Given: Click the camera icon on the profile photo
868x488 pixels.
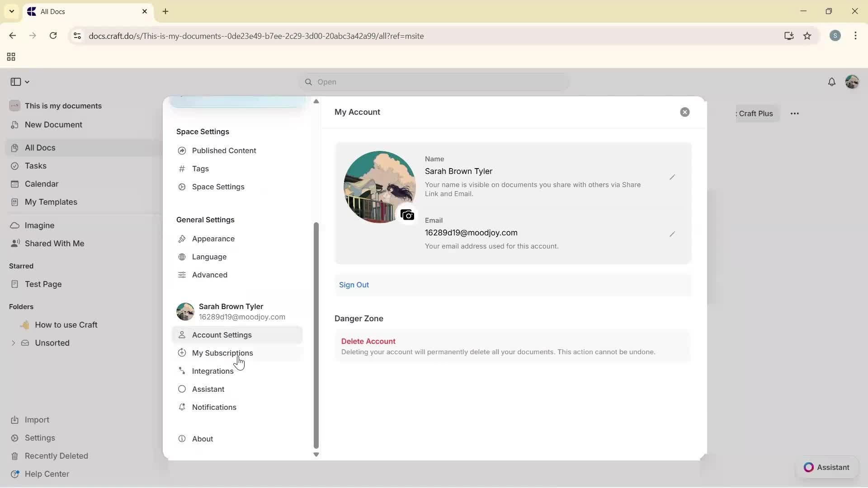Looking at the screenshot, I should pyautogui.click(x=407, y=215).
